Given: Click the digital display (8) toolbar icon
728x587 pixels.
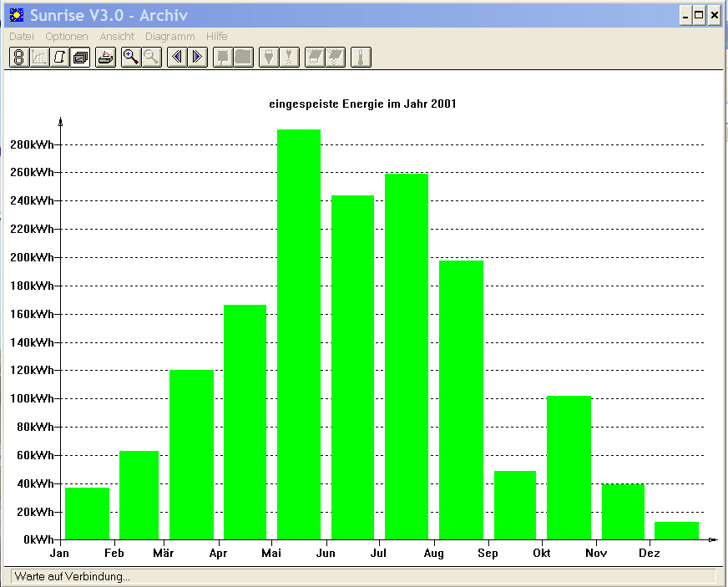Looking at the screenshot, I should (19, 57).
